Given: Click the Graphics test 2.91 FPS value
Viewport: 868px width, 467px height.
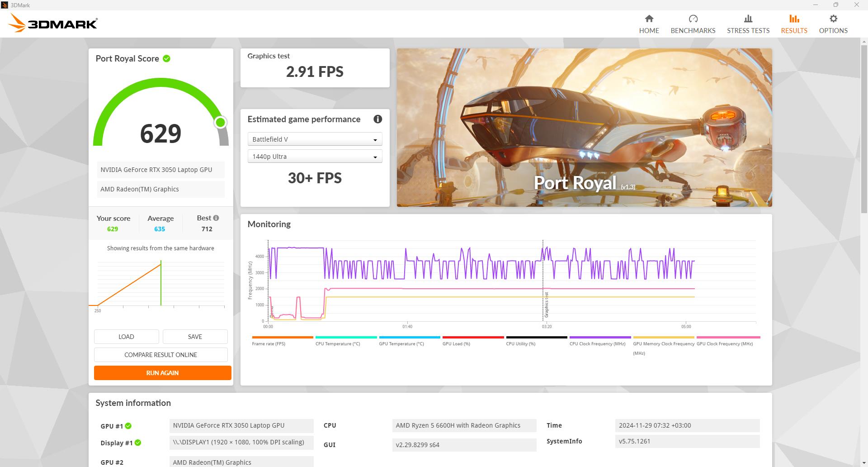Looking at the screenshot, I should click(x=315, y=71).
